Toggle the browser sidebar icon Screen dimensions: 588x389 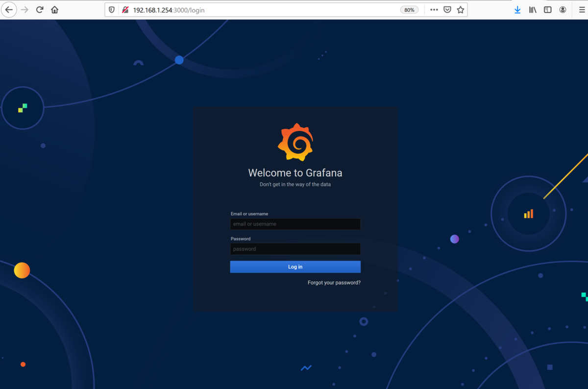[548, 10]
